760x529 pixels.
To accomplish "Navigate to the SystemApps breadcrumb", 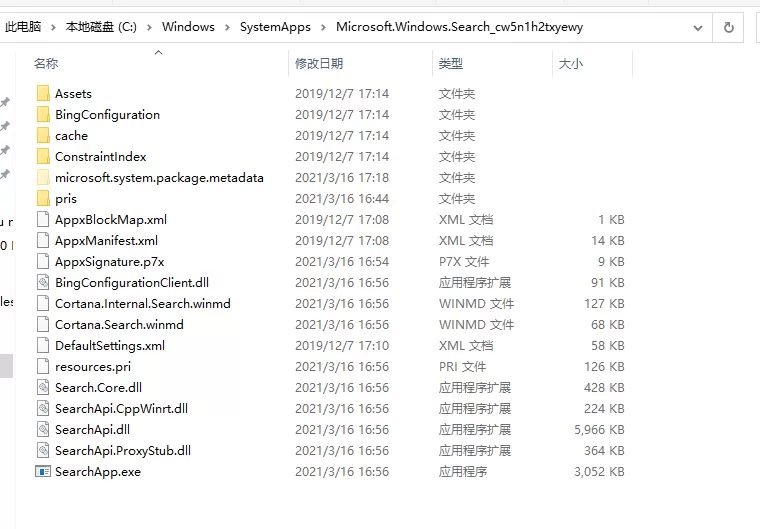I will coord(275,27).
